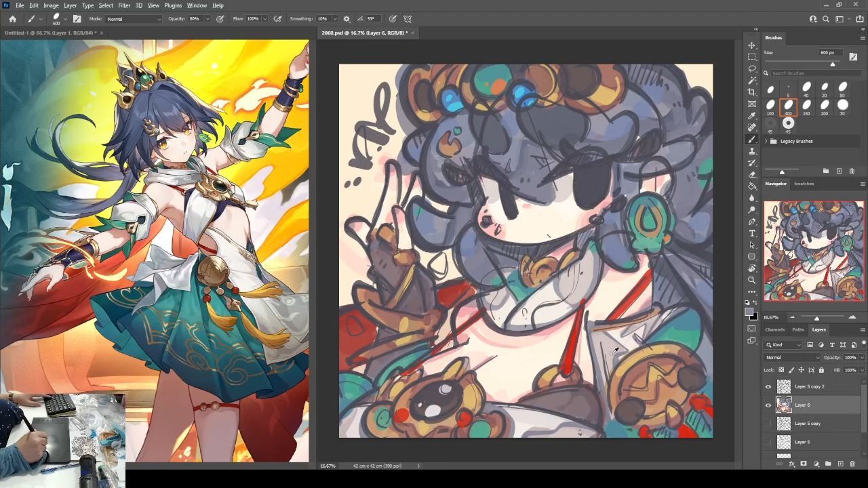Select the Magic Wand tool

751,81
